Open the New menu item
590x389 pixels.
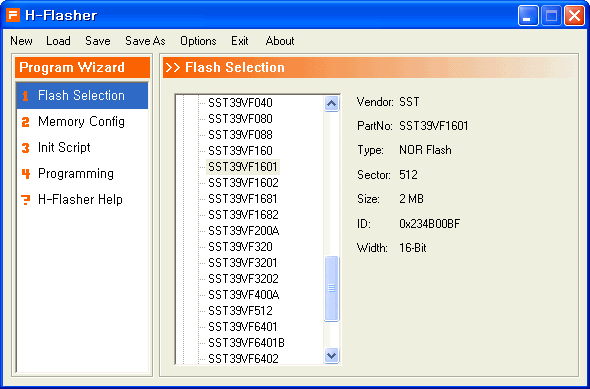(x=21, y=41)
